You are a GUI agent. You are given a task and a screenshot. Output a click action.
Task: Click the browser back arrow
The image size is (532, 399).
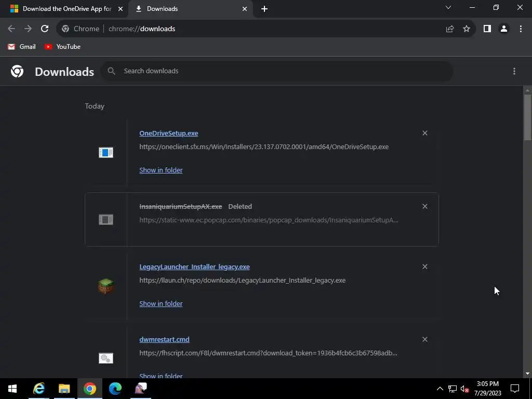pos(11,29)
